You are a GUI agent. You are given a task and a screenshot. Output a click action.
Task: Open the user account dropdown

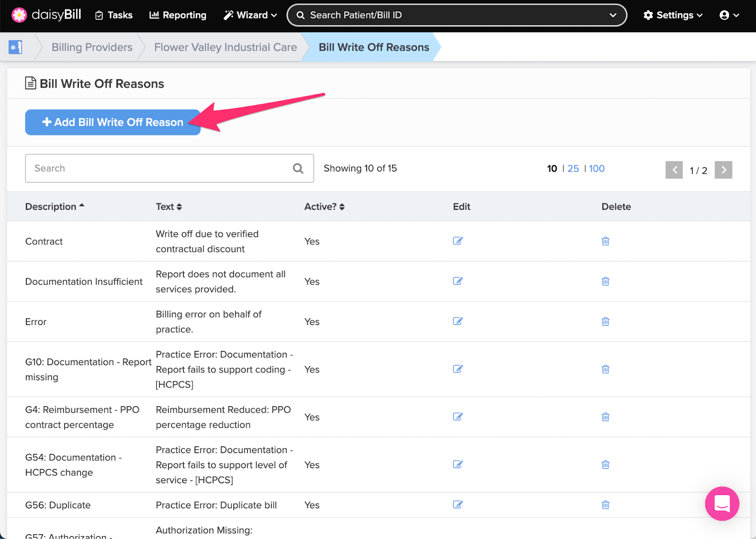729,15
